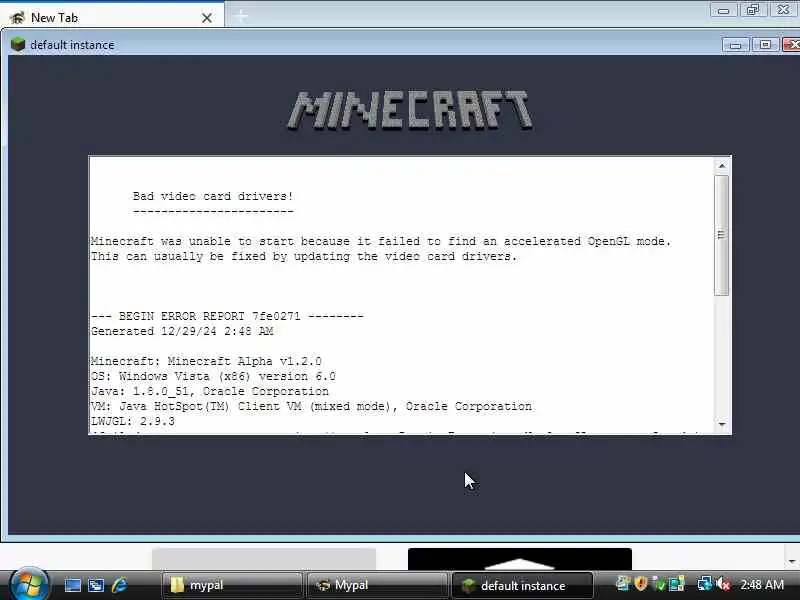Close the default instance window

pyautogui.click(x=791, y=45)
